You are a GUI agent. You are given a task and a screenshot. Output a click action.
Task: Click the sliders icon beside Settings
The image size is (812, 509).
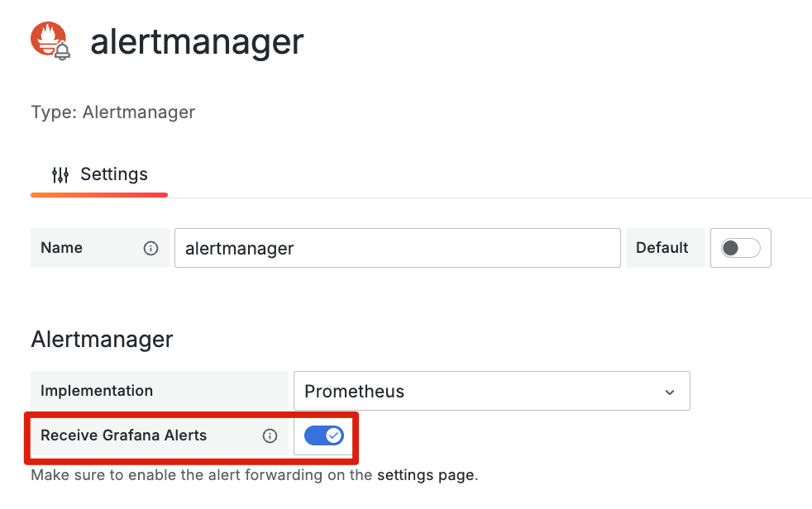click(x=60, y=175)
